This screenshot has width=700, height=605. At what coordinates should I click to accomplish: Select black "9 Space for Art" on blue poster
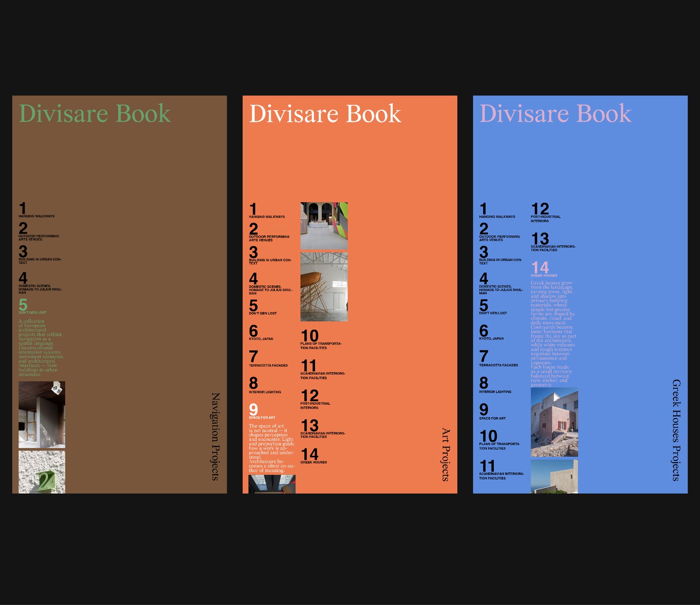(492, 412)
